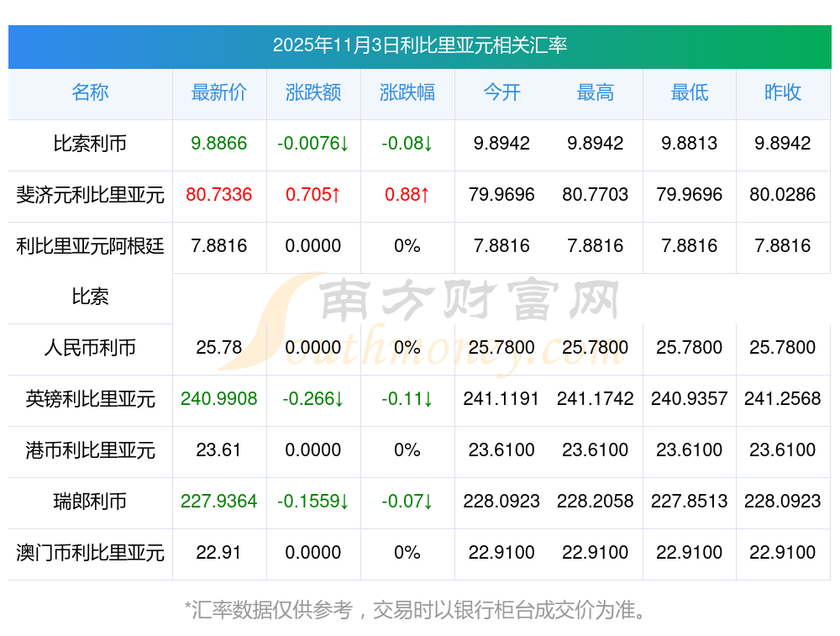Click change amount 0.705↑
Viewport: 840px width, 636px height.
[x=312, y=195]
